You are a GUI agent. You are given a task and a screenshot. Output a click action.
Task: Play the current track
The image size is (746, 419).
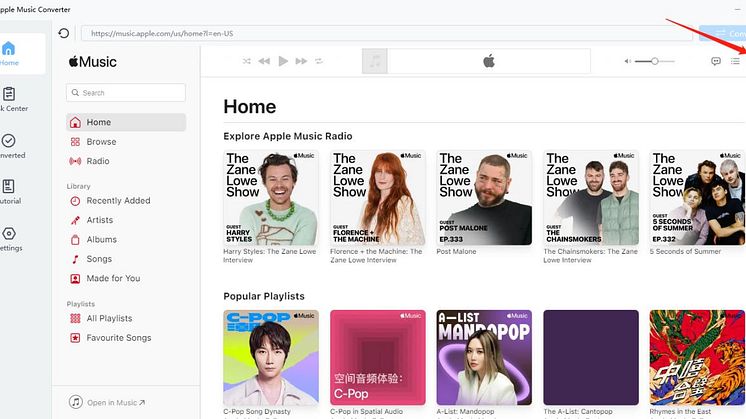(283, 61)
